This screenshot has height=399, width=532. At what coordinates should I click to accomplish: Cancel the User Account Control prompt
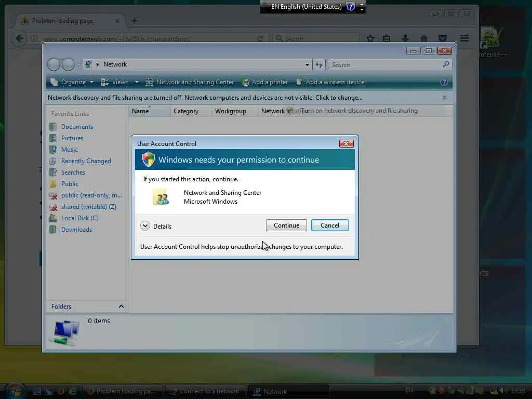[330, 225]
